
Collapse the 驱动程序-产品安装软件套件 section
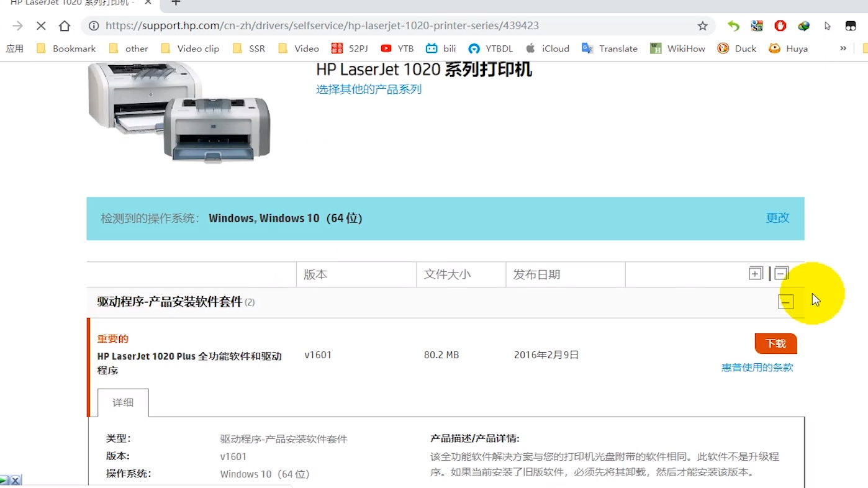tap(785, 302)
